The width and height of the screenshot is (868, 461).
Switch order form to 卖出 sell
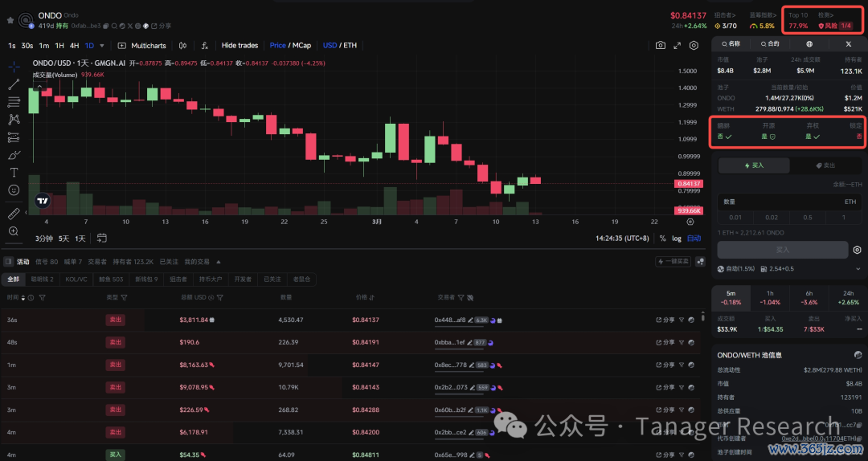(x=826, y=165)
